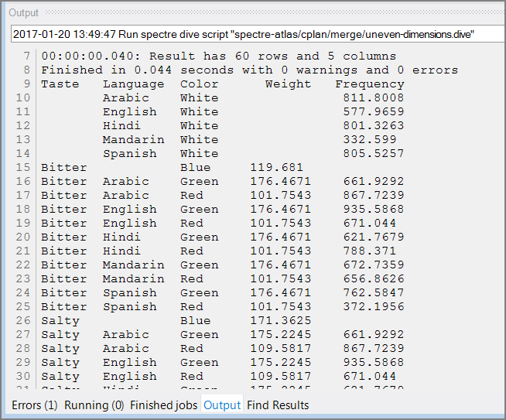Click the Taste column header text

coord(60,84)
